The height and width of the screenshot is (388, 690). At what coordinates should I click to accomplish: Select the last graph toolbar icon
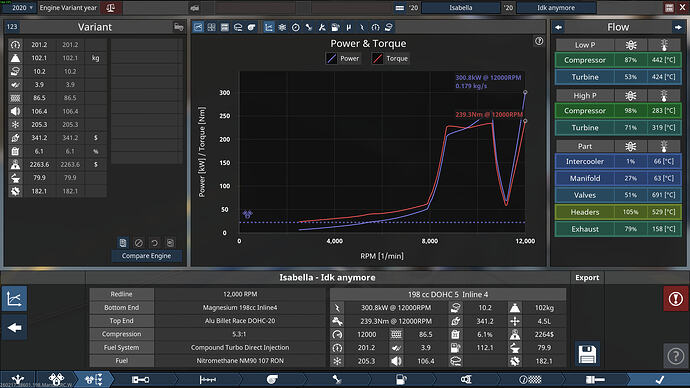tap(389, 27)
